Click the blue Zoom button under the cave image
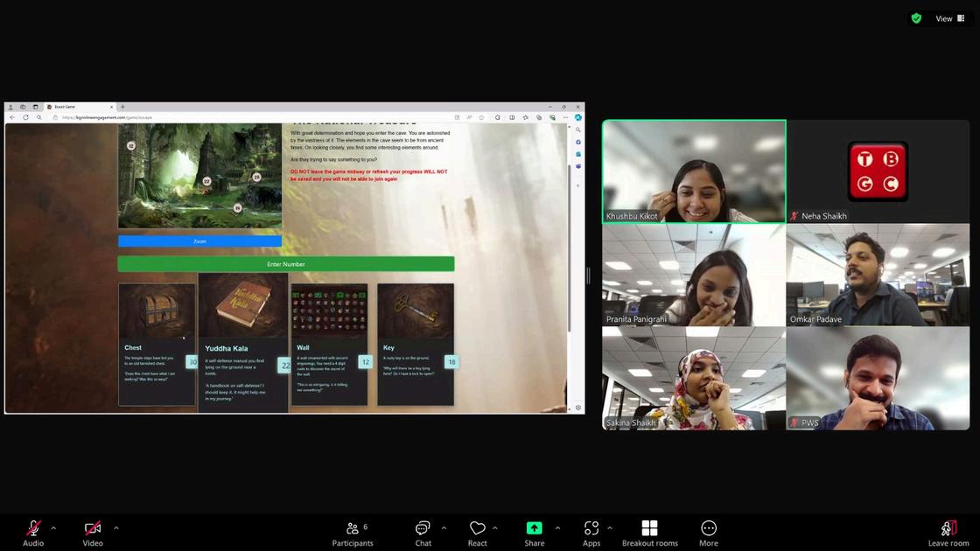The width and height of the screenshot is (980, 551). (200, 241)
